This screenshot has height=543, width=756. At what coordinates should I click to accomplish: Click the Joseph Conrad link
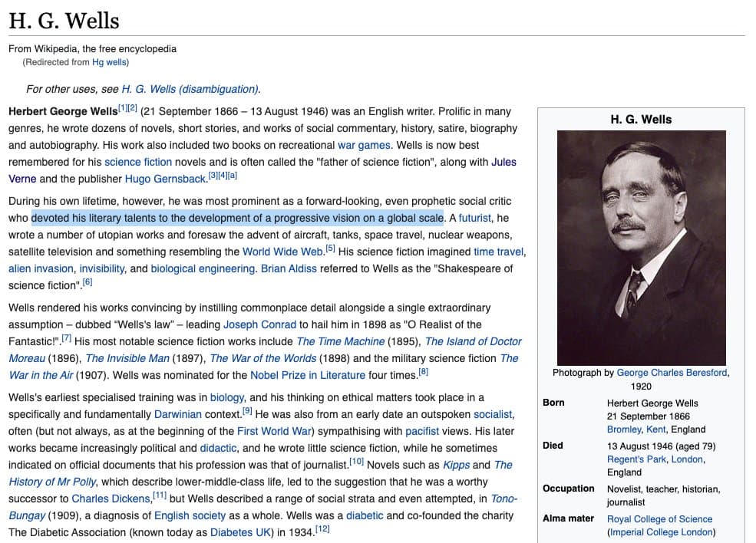[259, 324]
